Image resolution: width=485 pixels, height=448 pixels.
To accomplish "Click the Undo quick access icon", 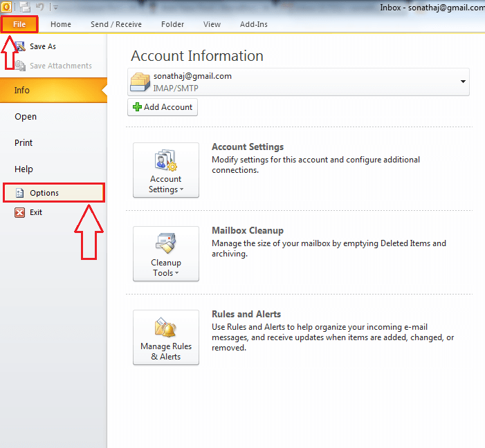I will [x=40, y=6].
